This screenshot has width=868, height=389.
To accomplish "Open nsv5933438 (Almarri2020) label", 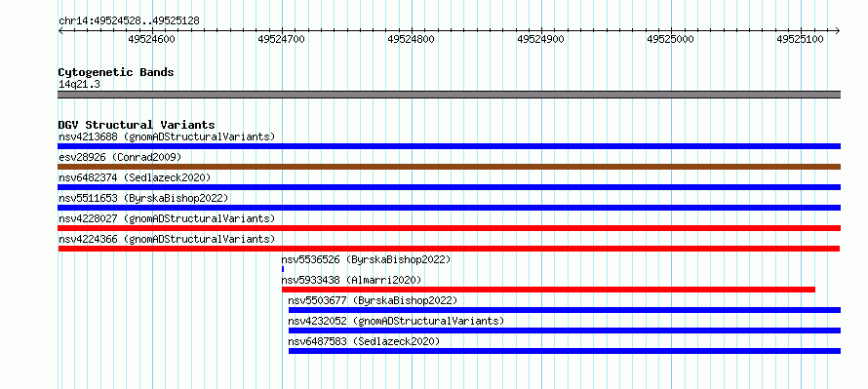I will (351, 280).
